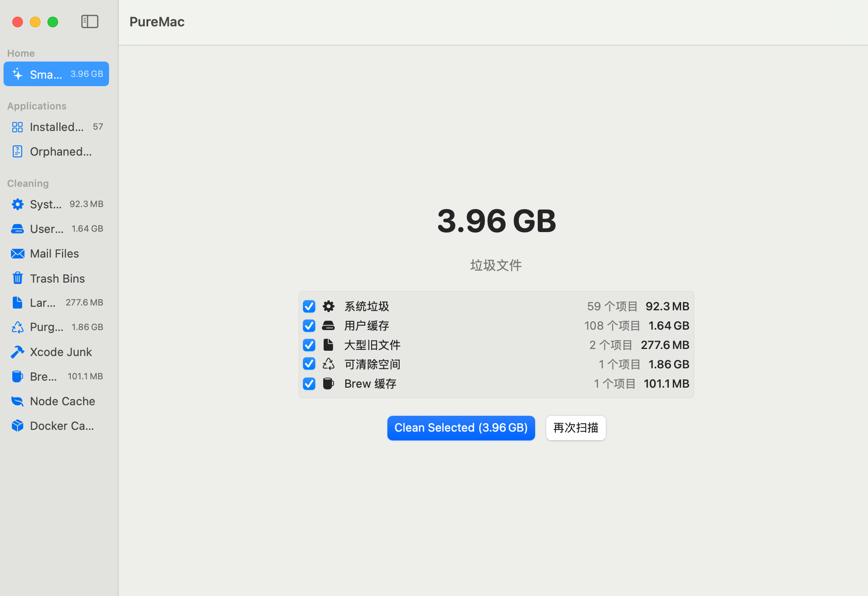This screenshot has height=596, width=868.
Task: Uncheck the 系统垃圾 checkbox
Action: pos(309,306)
